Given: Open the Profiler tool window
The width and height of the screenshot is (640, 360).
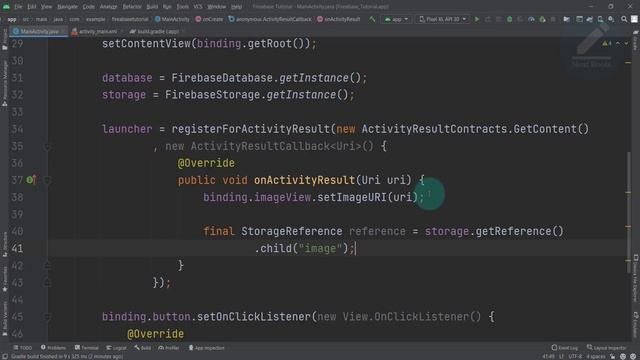Looking at the screenshot, I should click(x=169, y=348).
